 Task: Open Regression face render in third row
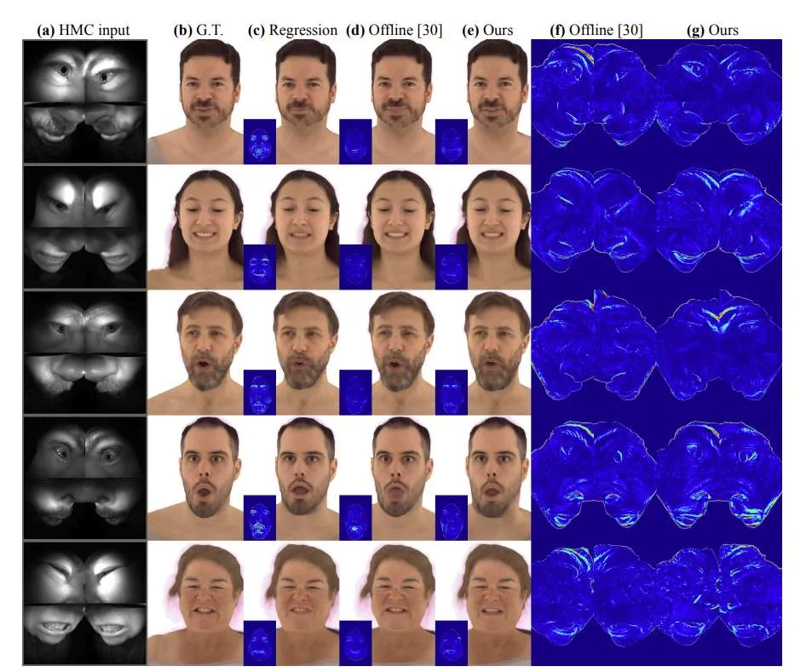point(307,353)
